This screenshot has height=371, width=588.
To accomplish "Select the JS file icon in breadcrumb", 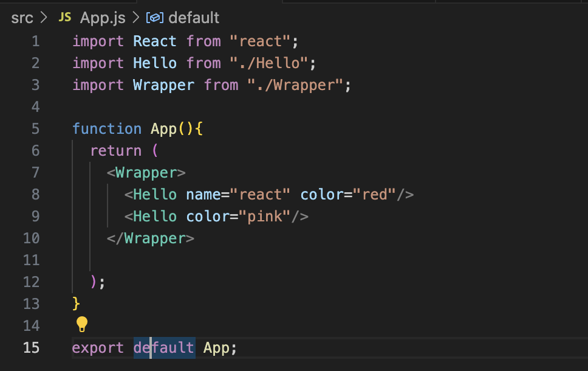I will 65,17.
